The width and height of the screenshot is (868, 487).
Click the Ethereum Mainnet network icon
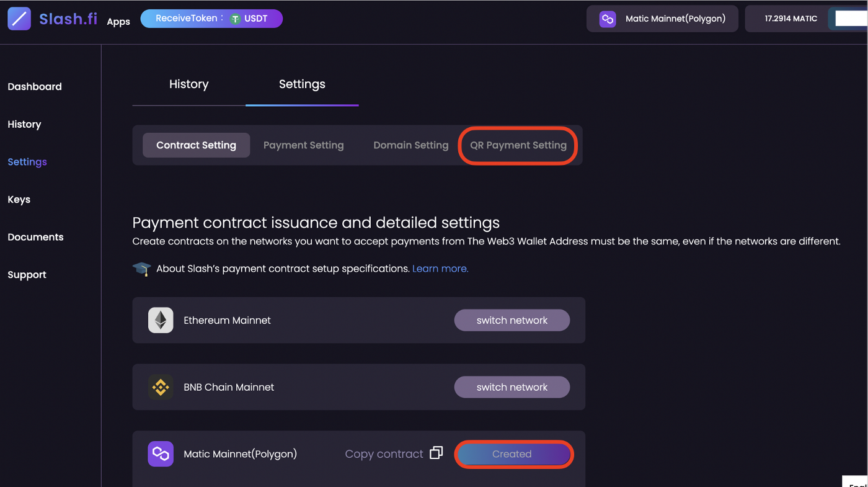pyautogui.click(x=161, y=320)
